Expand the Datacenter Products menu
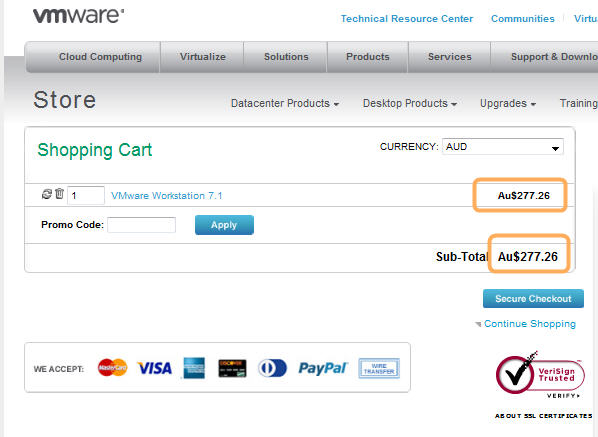 tap(285, 103)
